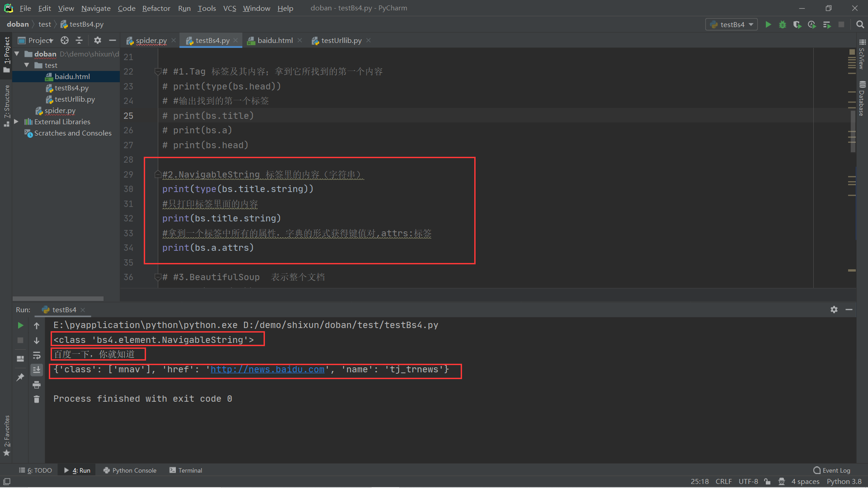Click the print icon in the Run panel
This screenshot has width=868, height=488.
coord(37,385)
